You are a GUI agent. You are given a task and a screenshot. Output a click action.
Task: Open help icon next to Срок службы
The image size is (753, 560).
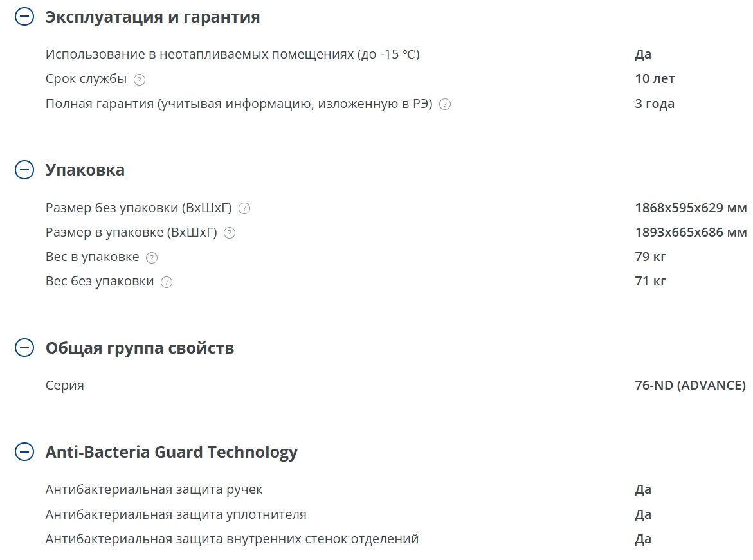click(140, 80)
